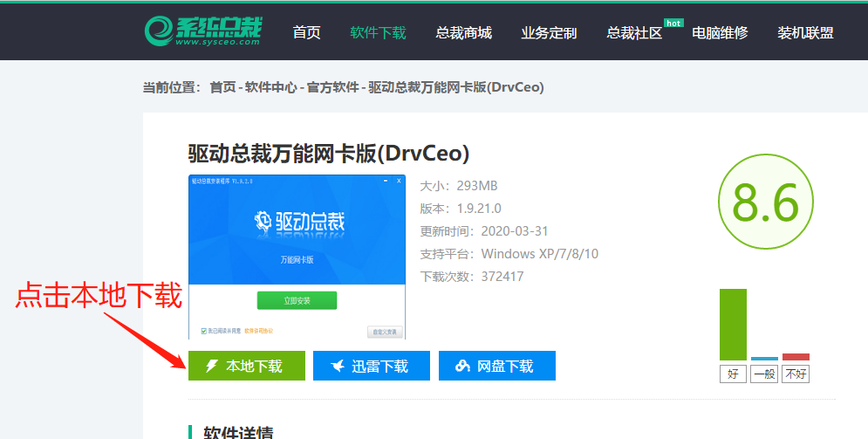Click the gear icon in the 驱动总裁 preview
The width and height of the screenshot is (868, 439).
point(263,221)
